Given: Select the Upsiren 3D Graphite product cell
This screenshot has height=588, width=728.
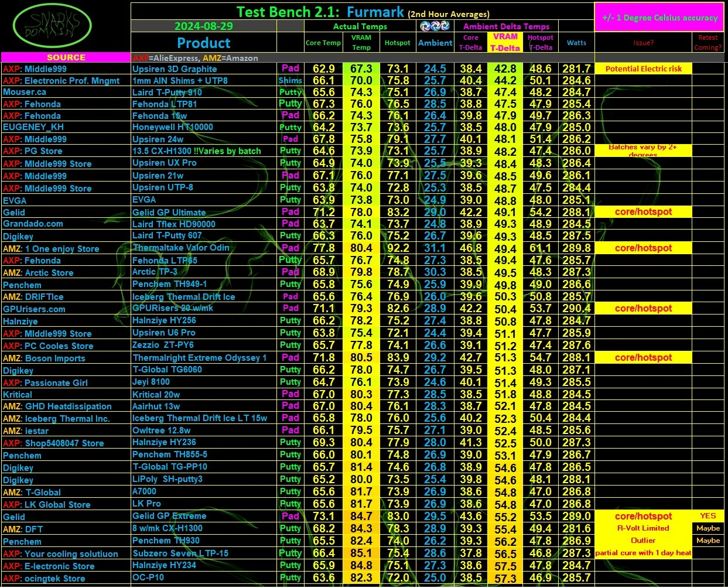Looking at the screenshot, I should [x=204, y=69].
